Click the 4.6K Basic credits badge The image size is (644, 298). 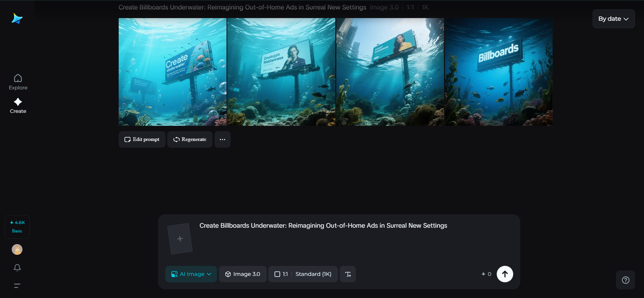[x=17, y=227]
